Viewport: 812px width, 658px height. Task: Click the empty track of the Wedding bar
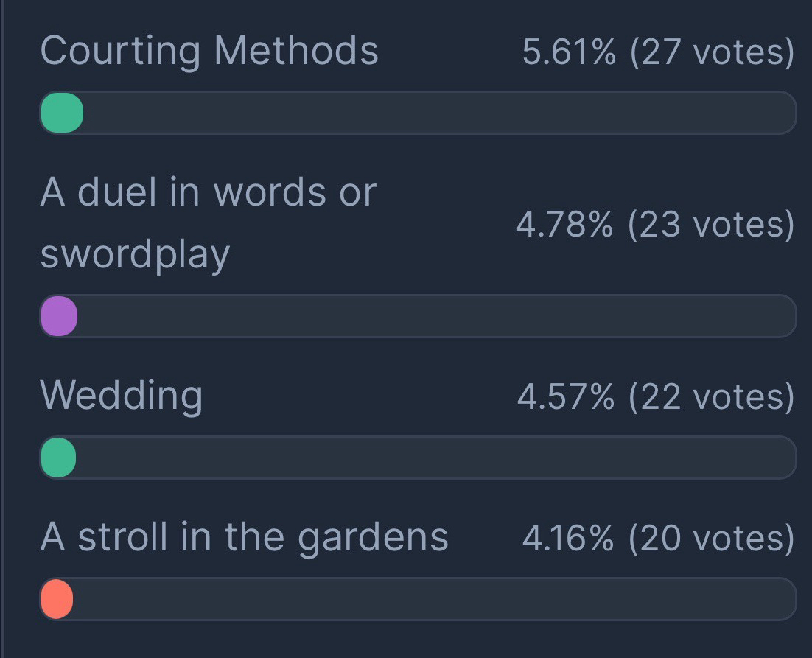click(x=435, y=458)
